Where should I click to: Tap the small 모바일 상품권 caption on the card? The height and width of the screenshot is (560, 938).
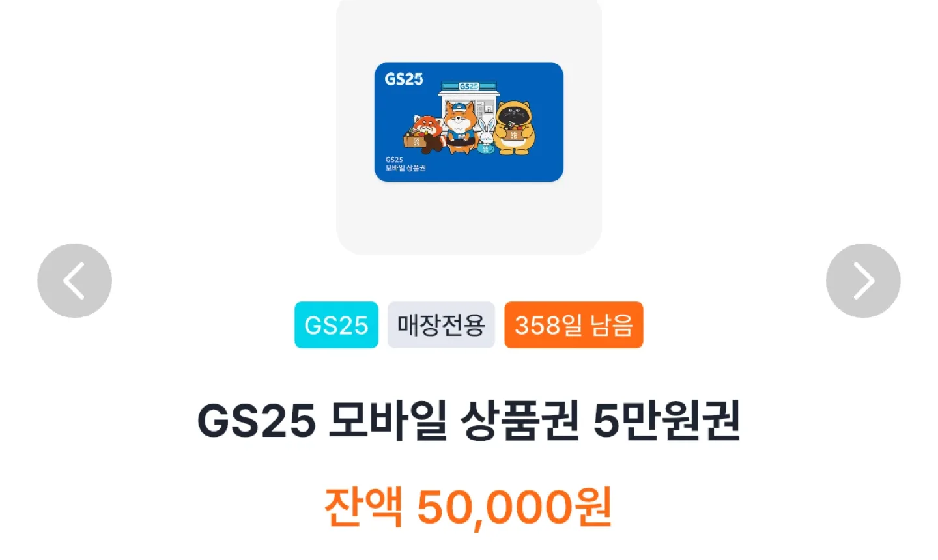[x=405, y=168]
